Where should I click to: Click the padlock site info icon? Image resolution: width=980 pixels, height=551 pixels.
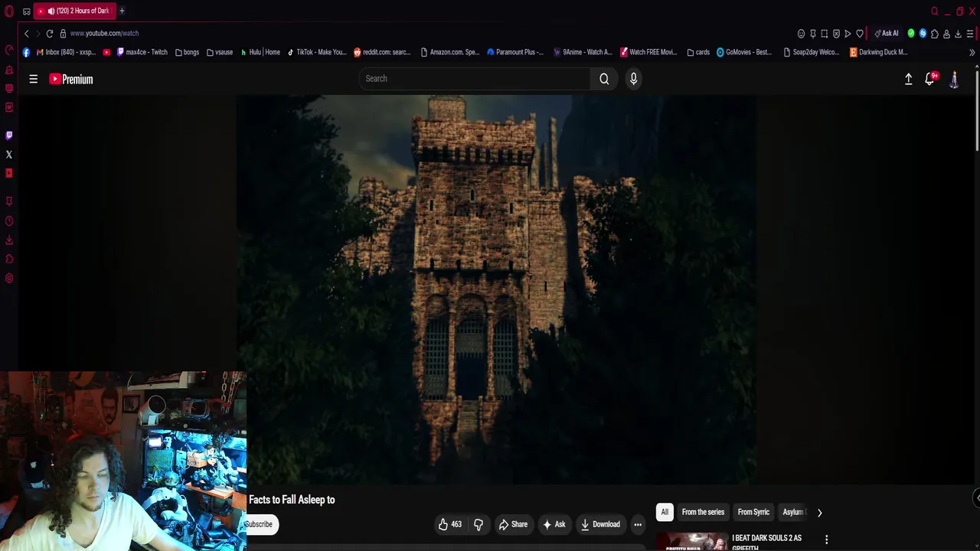(x=63, y=34)
